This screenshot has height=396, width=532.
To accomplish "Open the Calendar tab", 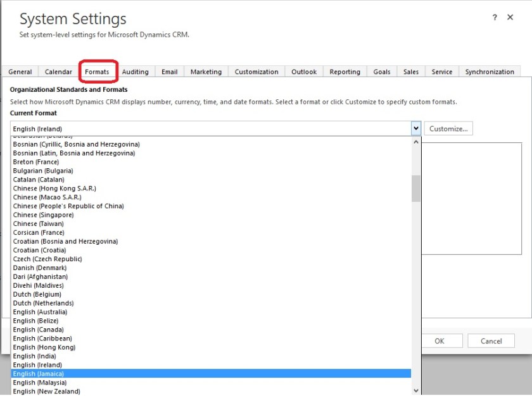I will (x=59, y=71).
